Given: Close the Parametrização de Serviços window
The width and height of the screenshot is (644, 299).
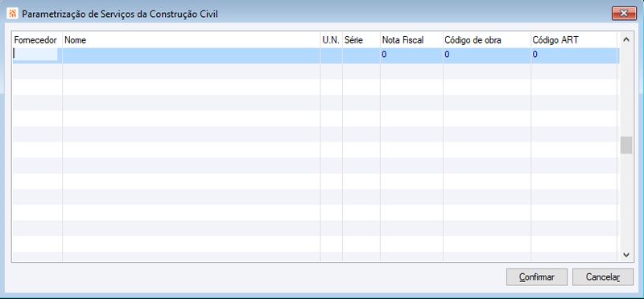Looking at the screenshot, I should 624,14.
